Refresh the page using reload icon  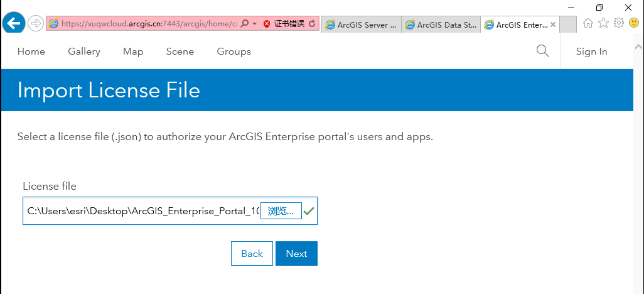pos(312,24)
